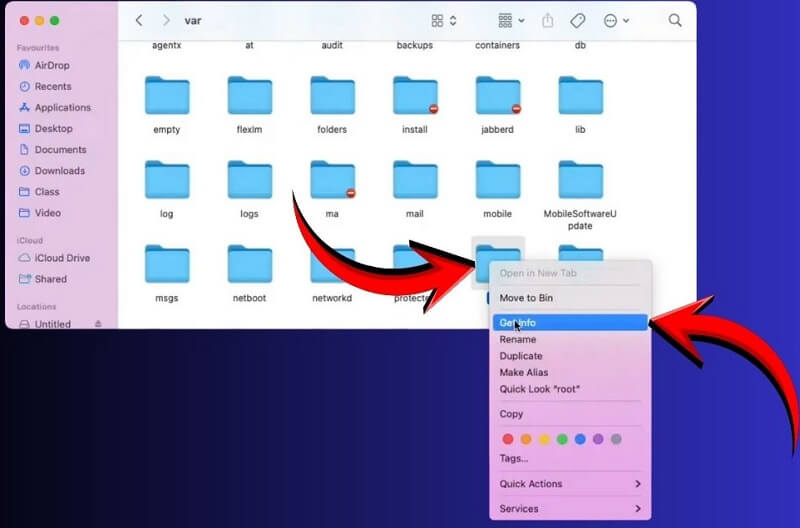The width and height of the screenshot is (800, 528).
Task: Expand the Quick Actions submenu
Action: tap(570, 484)
